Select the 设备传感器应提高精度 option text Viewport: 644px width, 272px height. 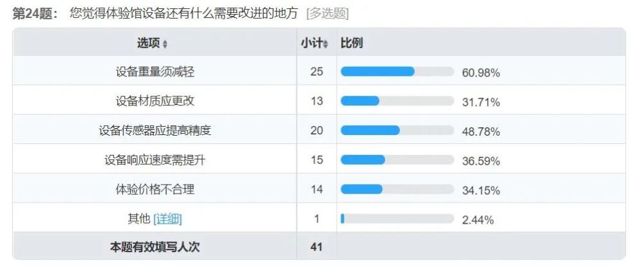point(155,131)
